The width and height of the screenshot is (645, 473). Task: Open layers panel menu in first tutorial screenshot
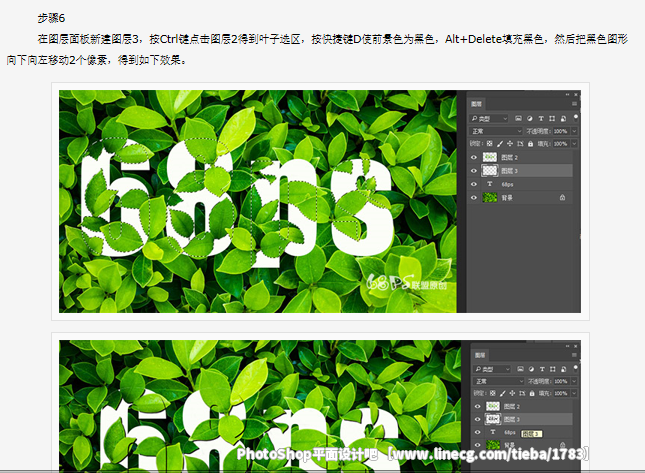pos(575,104)
